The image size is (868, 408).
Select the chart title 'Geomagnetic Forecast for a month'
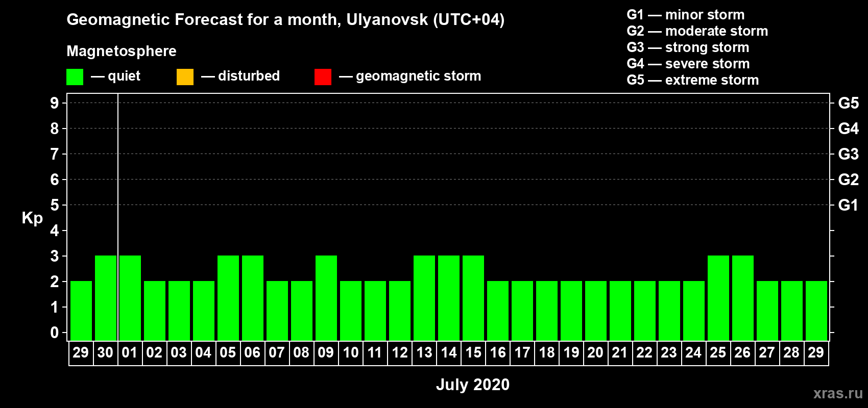(202, 19)
